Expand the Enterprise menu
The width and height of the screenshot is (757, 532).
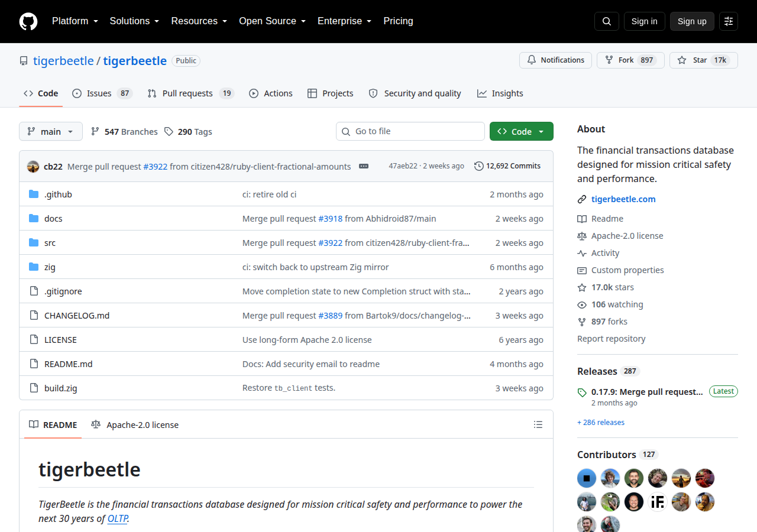[x=345, y=21]
